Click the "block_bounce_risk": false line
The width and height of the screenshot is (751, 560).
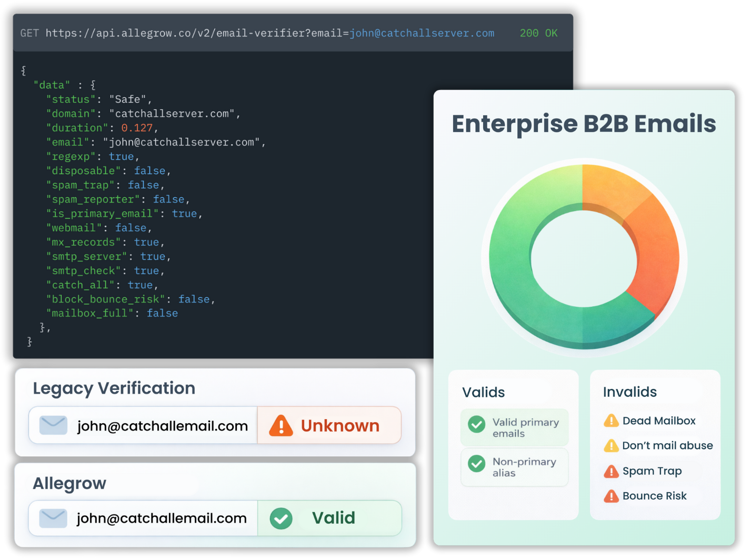pos(131,299)
